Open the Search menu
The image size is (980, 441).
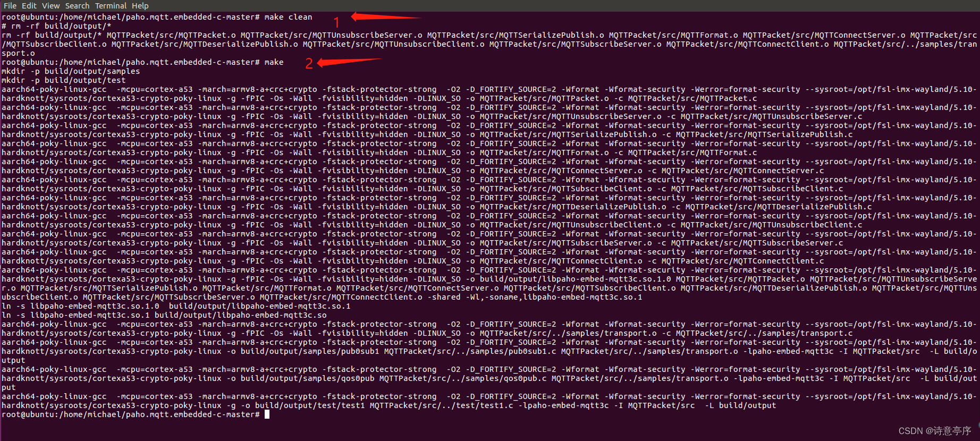pos(77,5)
